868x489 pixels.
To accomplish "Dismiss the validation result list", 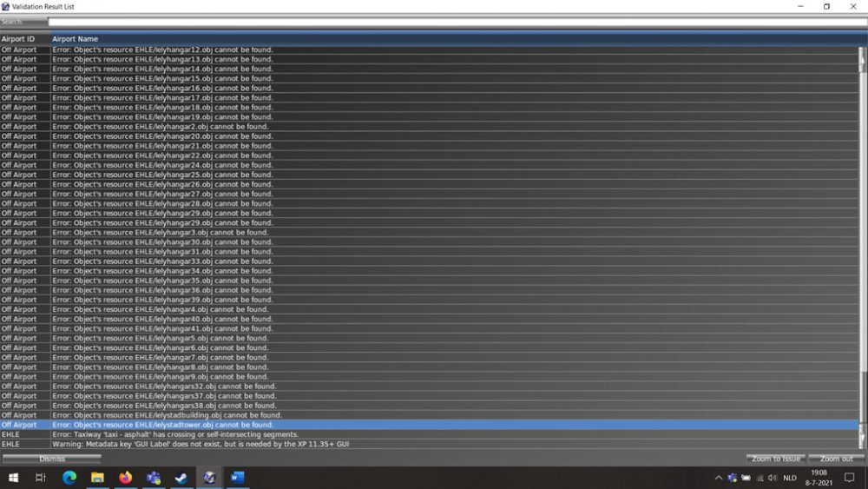I will (x=52, y=459).
